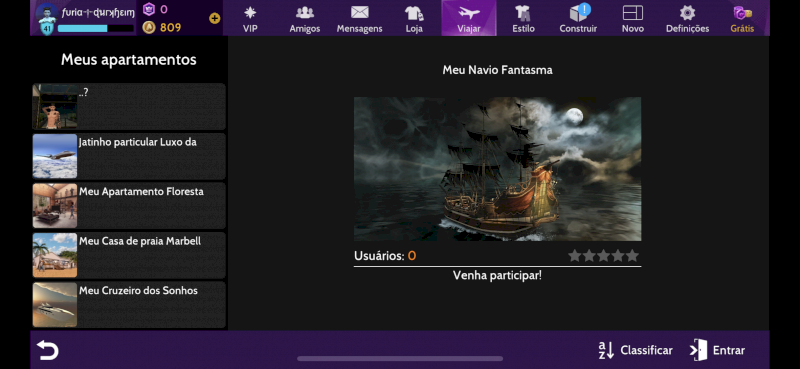
Task: Click Entrar to enter the room
Action: pyautogui.click(x=717, y=350)
